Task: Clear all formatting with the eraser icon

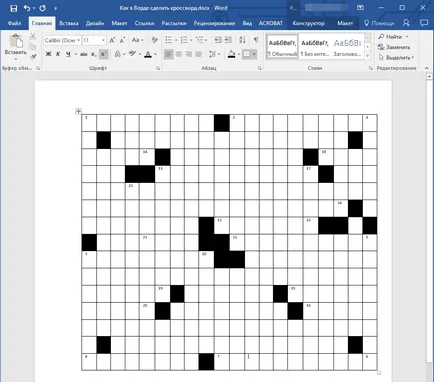Action: point(154,40)
